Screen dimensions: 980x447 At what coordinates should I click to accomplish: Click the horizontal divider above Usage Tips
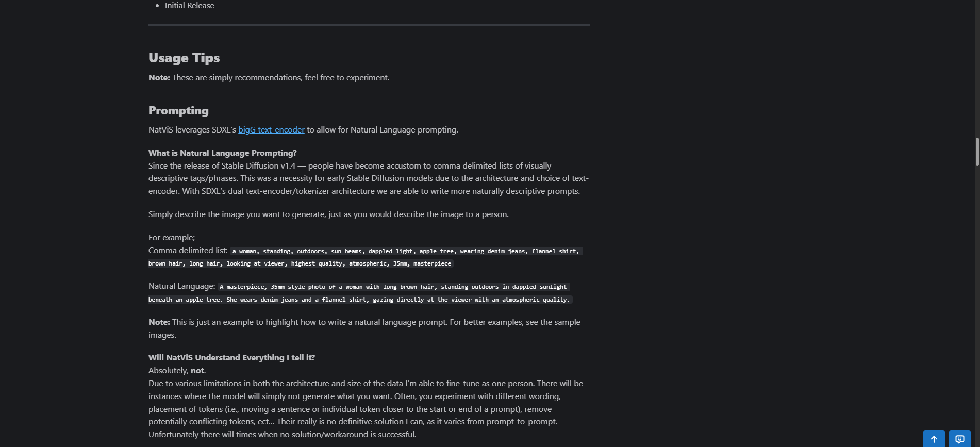pos(369,25)
